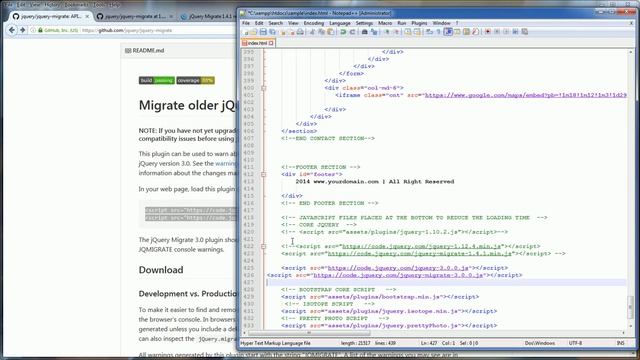Go back in the browser window
640x360 pixels.
(12, 30)
